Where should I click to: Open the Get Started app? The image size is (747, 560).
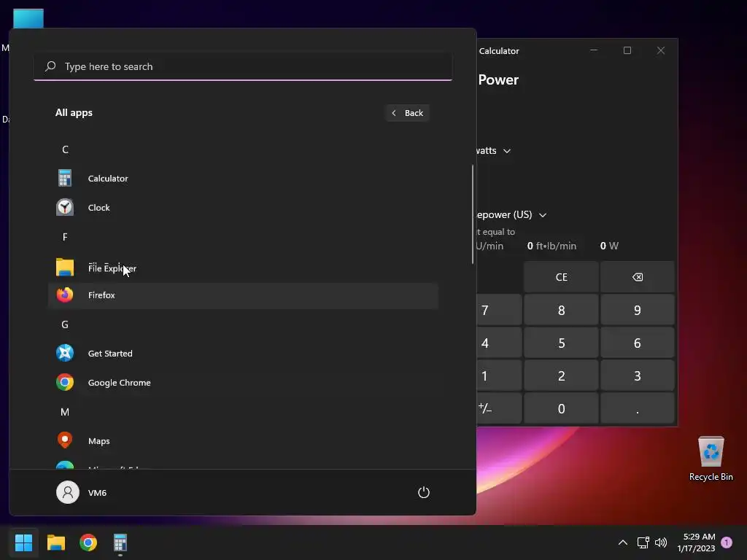tap(243, 354)
